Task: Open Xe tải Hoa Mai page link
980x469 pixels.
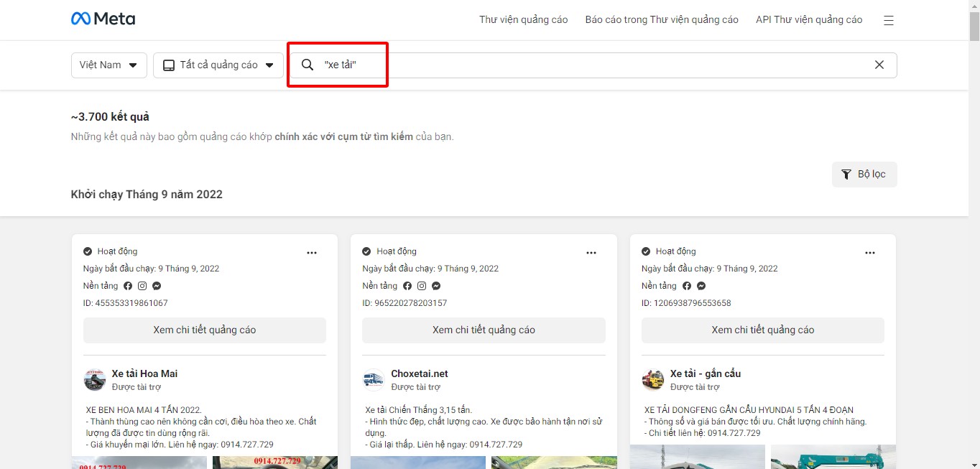Action: [x=144, y=373]
